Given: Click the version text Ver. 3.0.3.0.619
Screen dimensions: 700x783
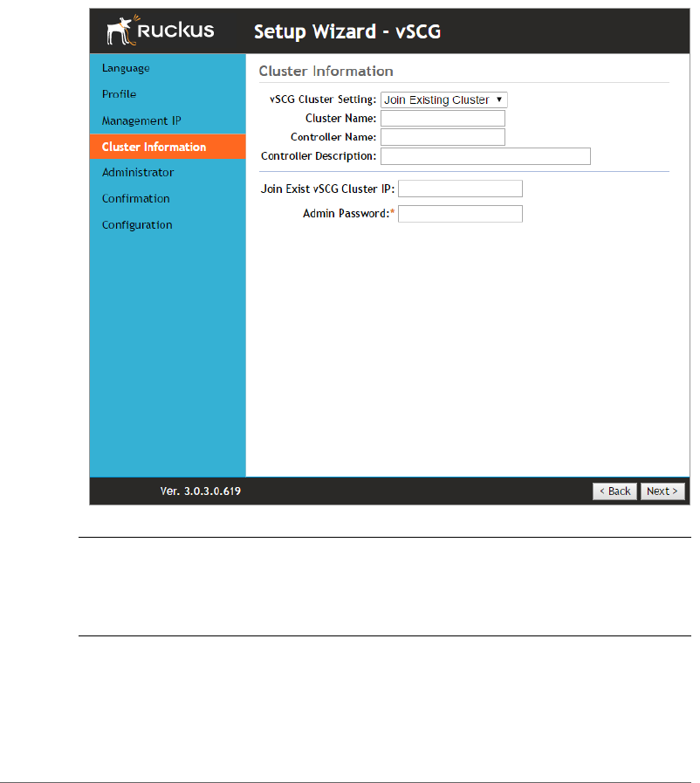Looking at the screenshot, I should [200, 491].
